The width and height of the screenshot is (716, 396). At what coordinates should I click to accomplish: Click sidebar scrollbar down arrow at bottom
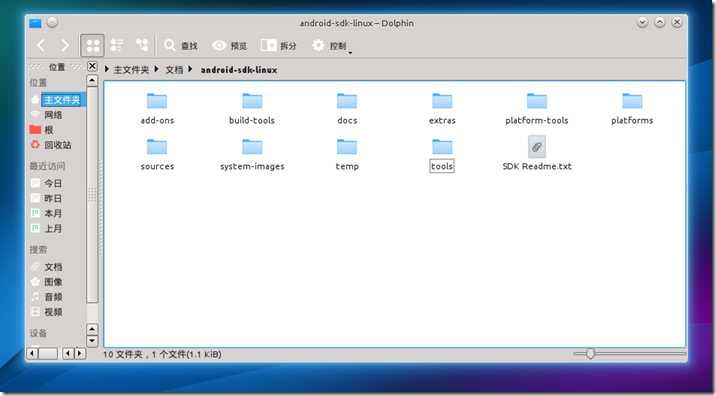[92, 341]
